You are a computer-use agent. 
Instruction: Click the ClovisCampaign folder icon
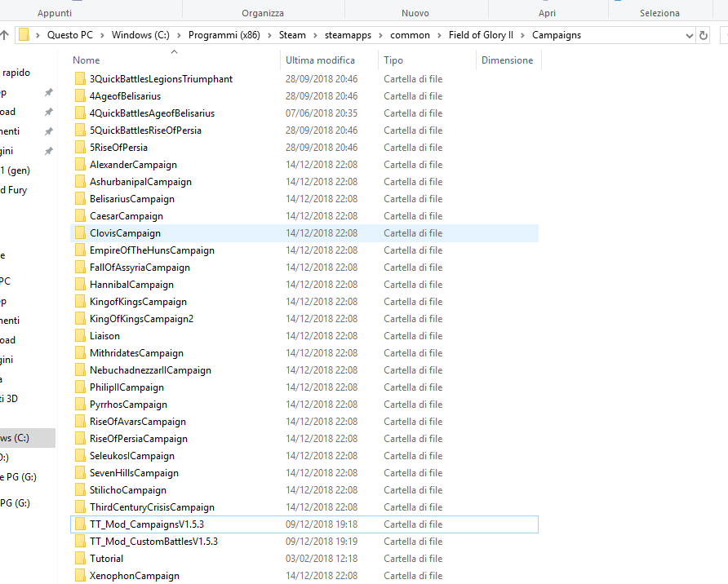[80, 233]
